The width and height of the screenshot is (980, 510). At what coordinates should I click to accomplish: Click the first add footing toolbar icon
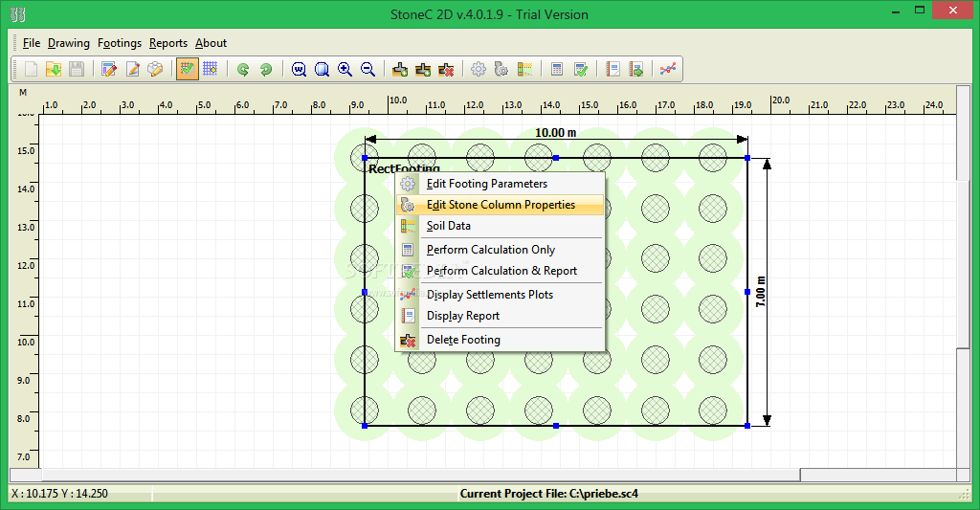pyautogui.click(x=400, y=69)
